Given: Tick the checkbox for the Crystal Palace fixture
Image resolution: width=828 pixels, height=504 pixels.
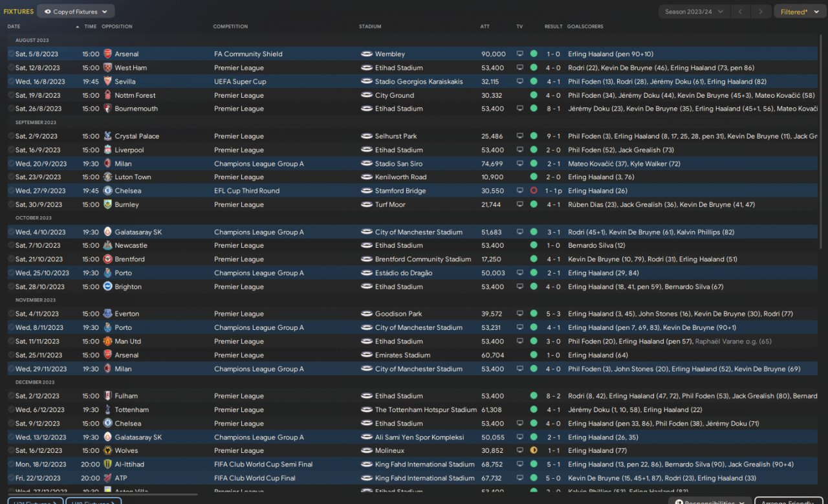Looking at the screenshot, I should pos(11,137).
